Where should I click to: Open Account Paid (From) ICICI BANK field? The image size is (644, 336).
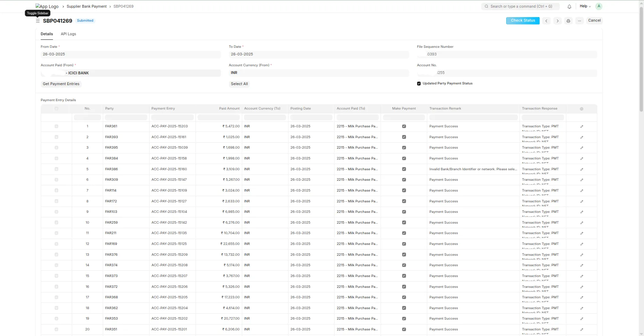(x=131, y=73)
